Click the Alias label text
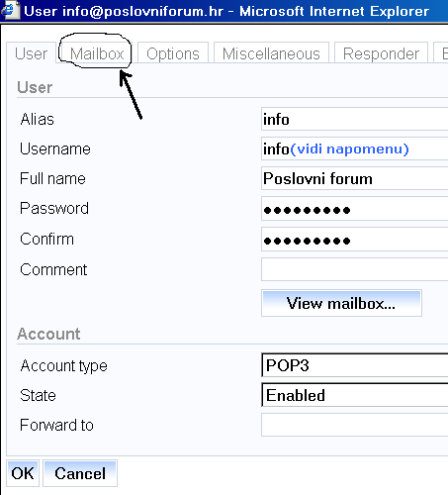This screenshot has height=495, width=448. point(37,119)
